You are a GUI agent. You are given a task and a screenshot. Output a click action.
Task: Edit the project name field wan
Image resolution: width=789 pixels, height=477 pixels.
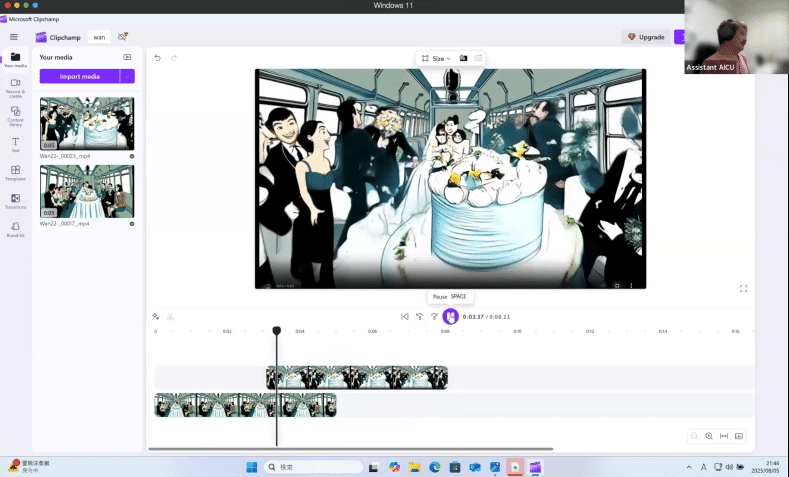(x=99, y=37)
